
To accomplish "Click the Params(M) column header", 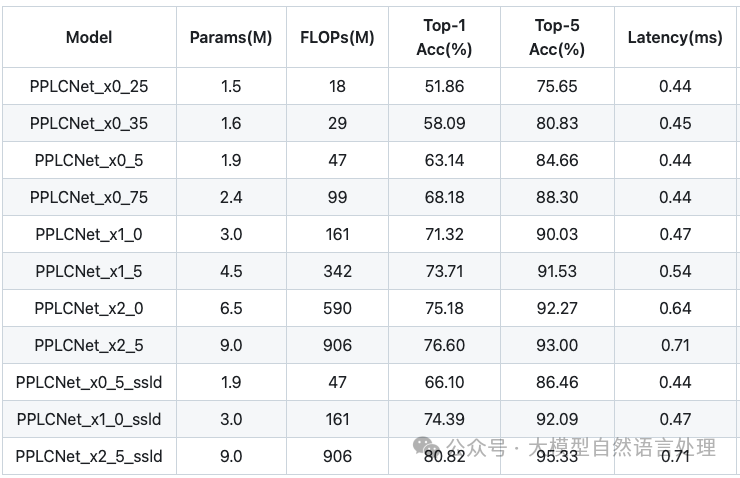I will (231, 37).
